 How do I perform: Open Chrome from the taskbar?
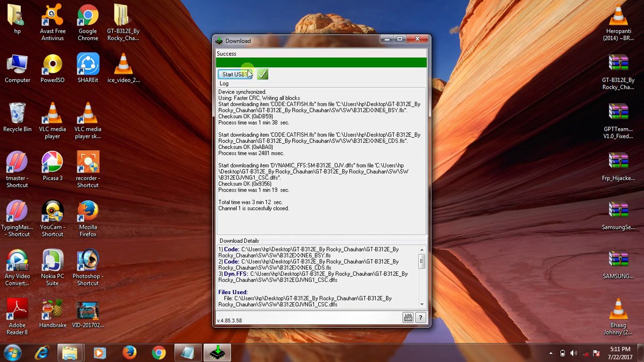158,353
